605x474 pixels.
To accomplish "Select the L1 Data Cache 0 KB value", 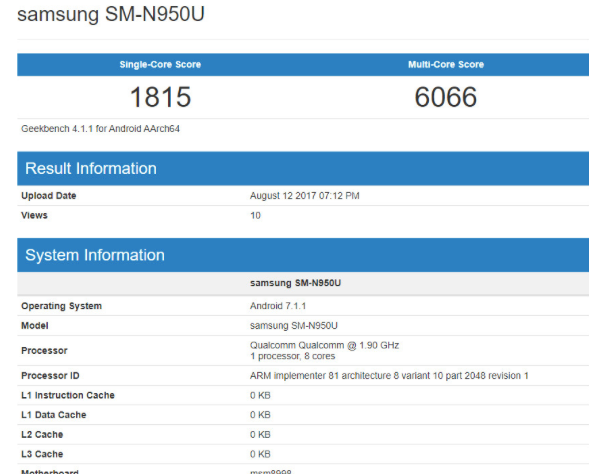I will point(260,415).
